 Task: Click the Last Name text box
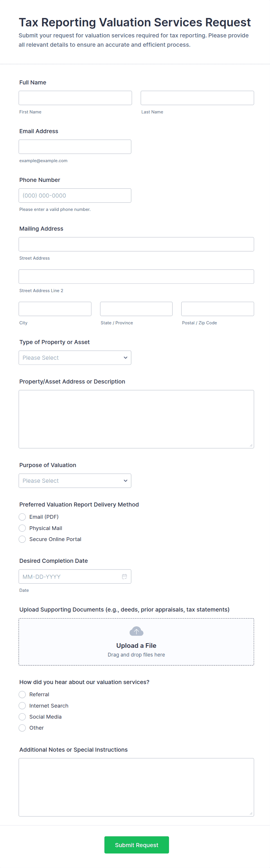[x=197, y=98]
